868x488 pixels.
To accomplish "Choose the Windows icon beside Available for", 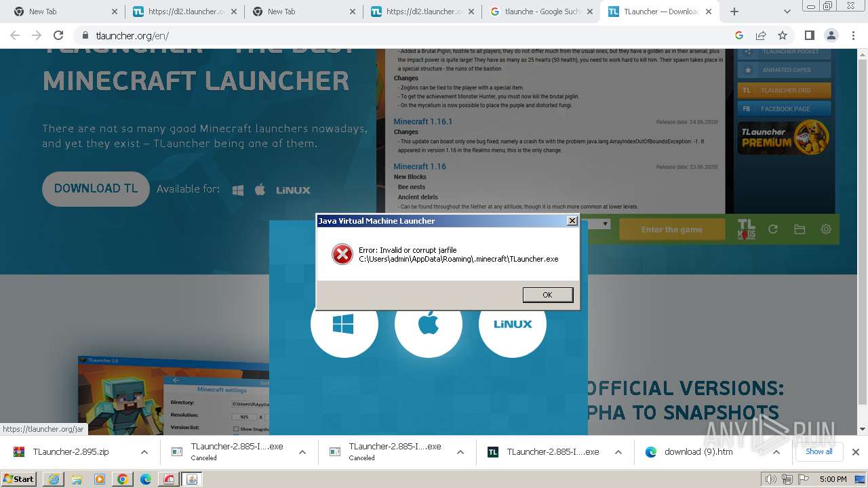I will pos(238,190).
